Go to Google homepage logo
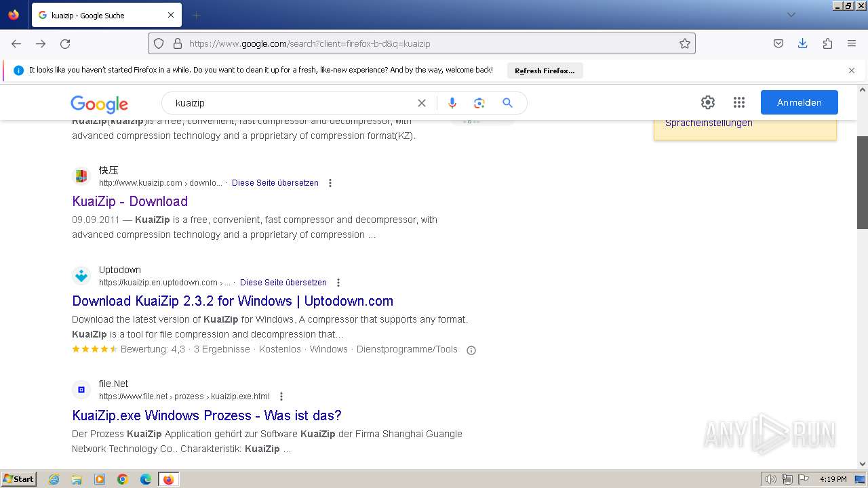The width and height of the screenshot is (868, 488). click(99, 104)
